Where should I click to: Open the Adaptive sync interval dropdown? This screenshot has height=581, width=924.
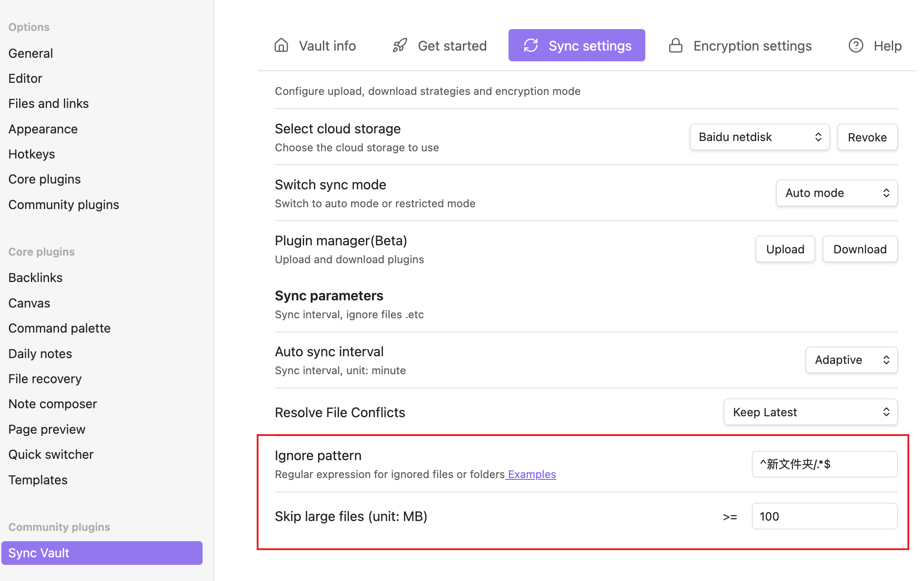(x=851, y=360)
